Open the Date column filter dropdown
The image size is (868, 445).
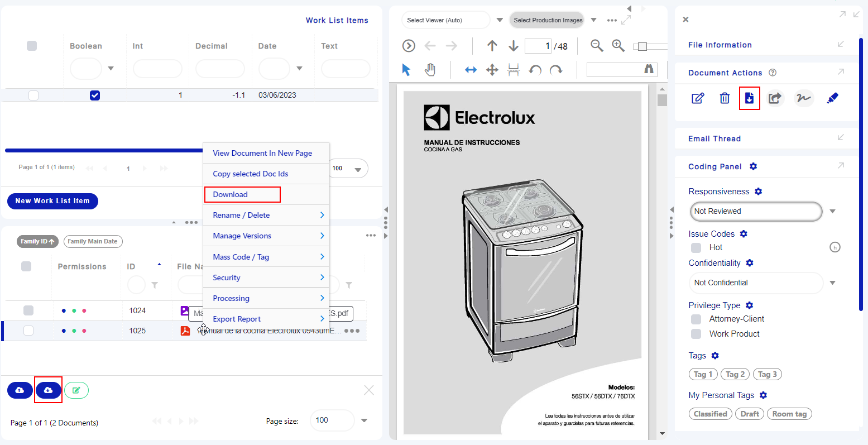(x=299, y=69)
